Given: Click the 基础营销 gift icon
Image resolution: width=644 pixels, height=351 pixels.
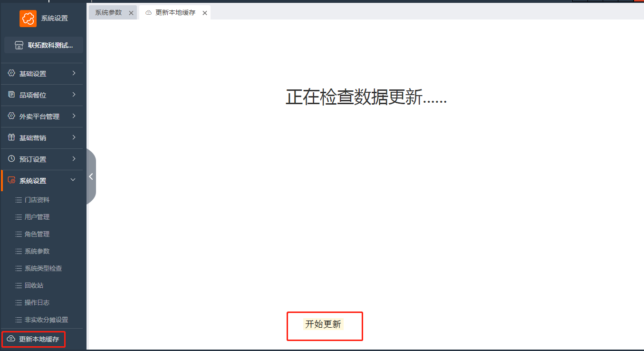Looking at the screenshot, I should tap(12, 137).
